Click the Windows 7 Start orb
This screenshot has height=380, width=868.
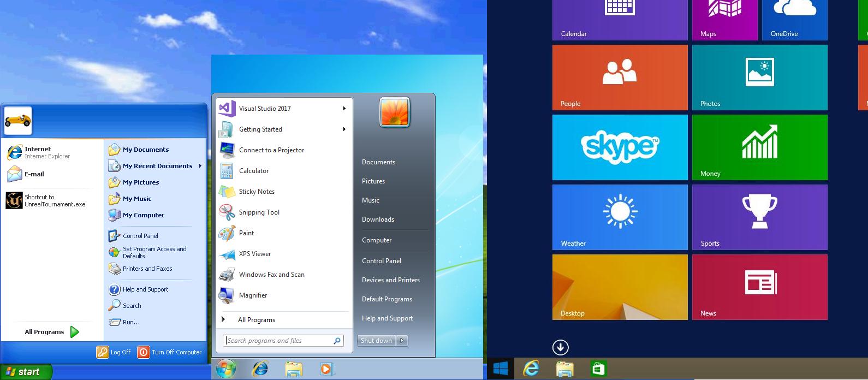click(x=225, y=369)
